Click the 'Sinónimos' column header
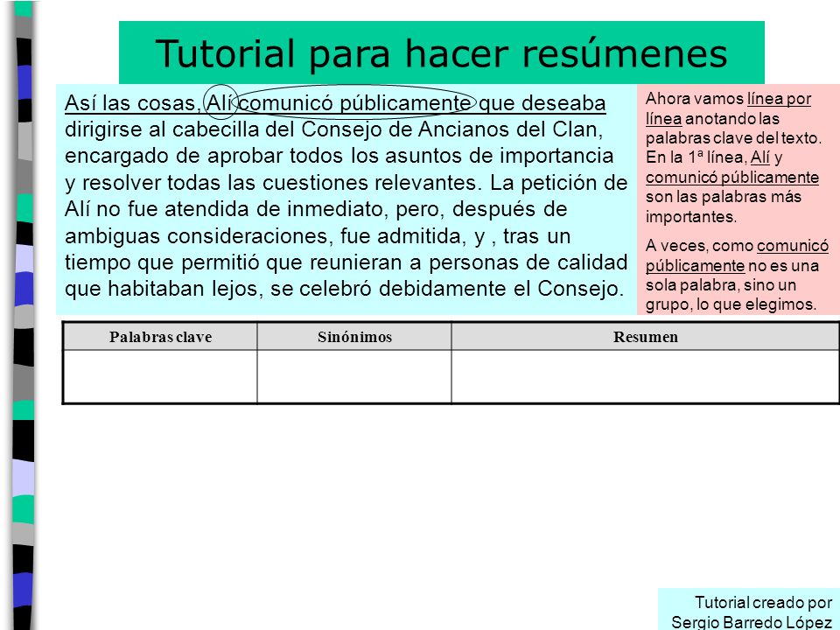Screen dimensions: 840x630 (x=354, y=336)
